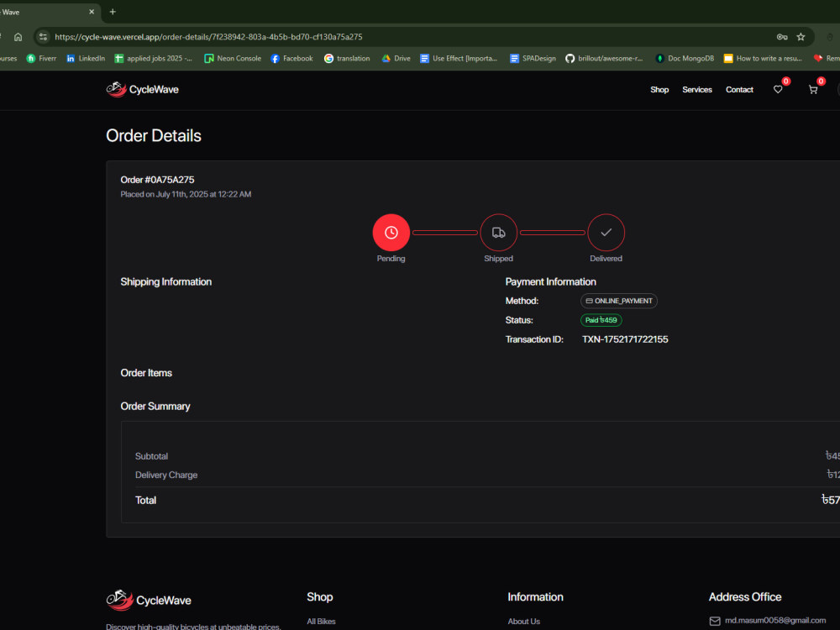
Task: Click the All Bikes footer link
Action: point(321,622)
